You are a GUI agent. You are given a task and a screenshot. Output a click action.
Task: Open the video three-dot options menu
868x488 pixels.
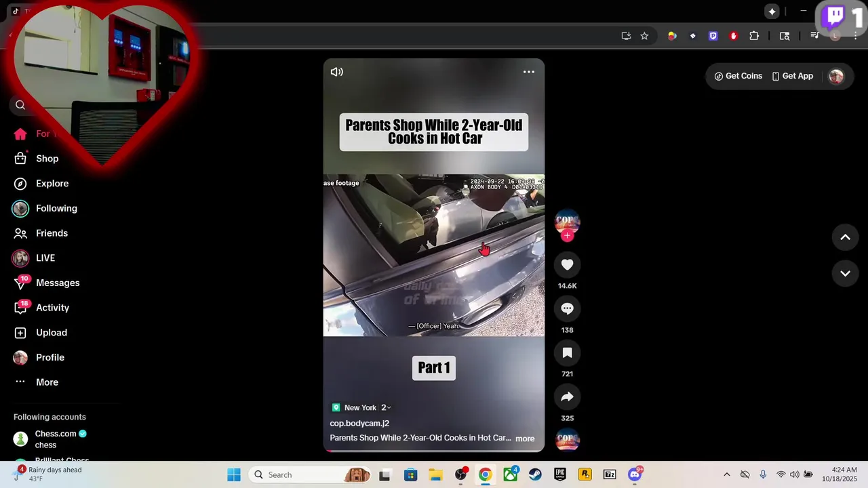(529, 72)
